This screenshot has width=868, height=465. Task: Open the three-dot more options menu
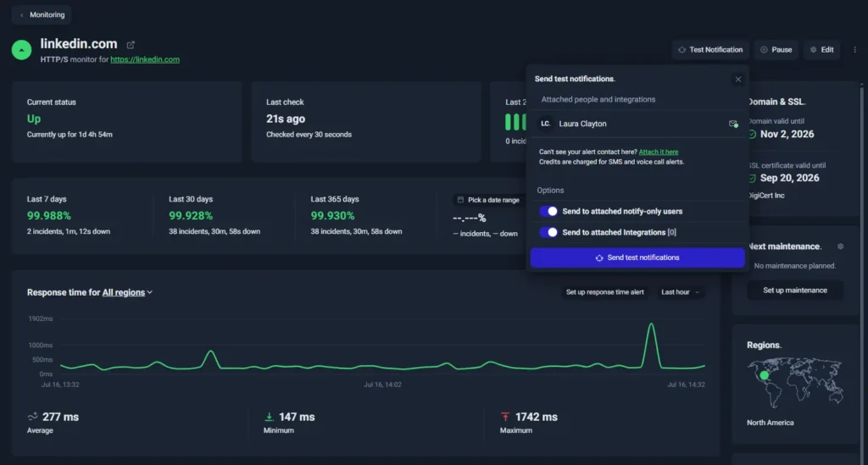(854, 50)
